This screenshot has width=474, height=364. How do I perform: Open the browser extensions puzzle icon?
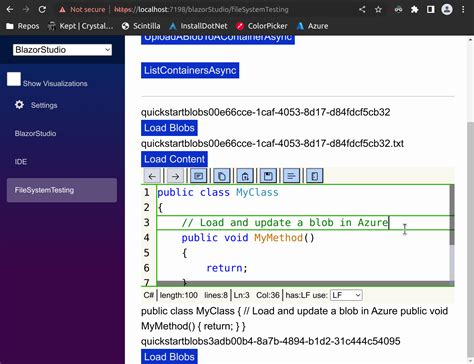pyautogui.click(x=414, y=9)
